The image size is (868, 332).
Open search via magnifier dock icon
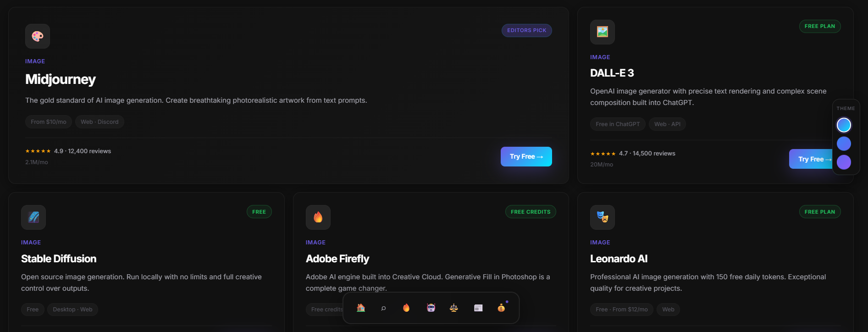tap(383, 308)
